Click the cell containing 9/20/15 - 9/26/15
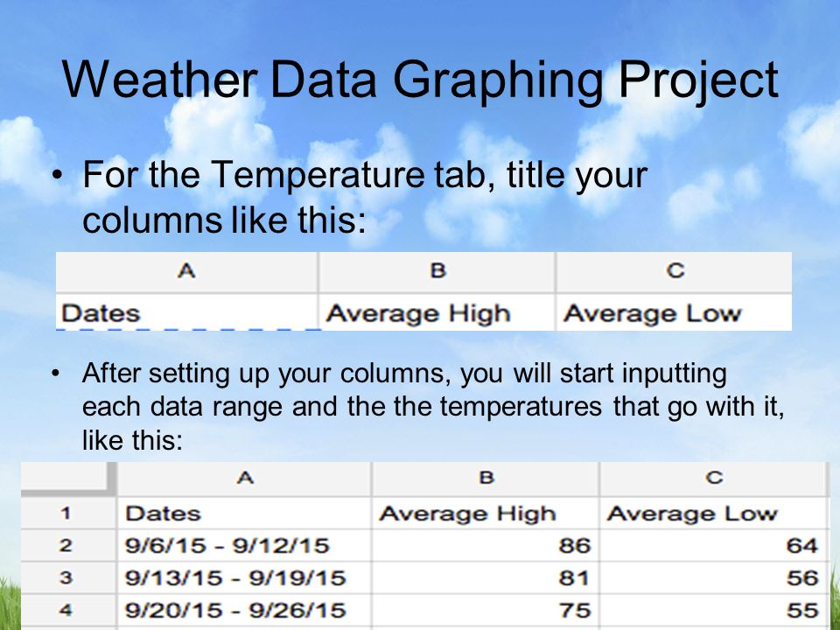Viewport: 840px width, 630px height. tap(244, 610)
